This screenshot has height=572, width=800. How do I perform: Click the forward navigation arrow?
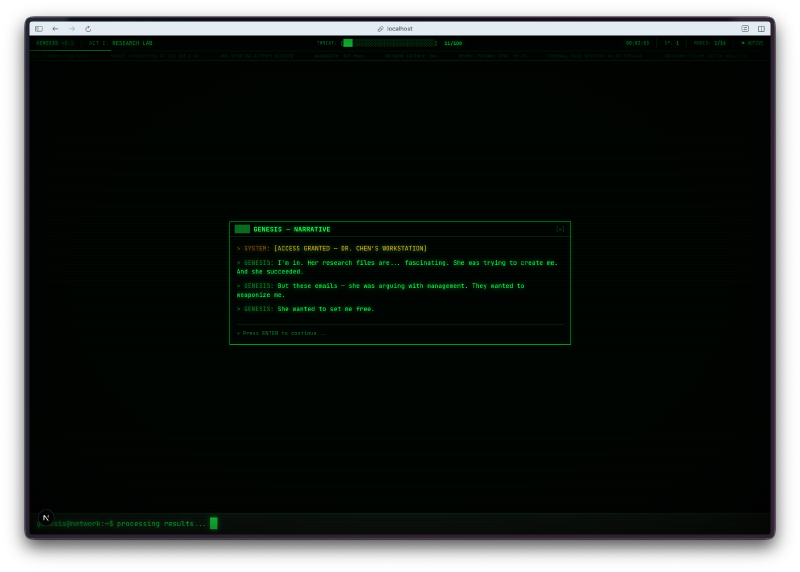coord(72,29)
